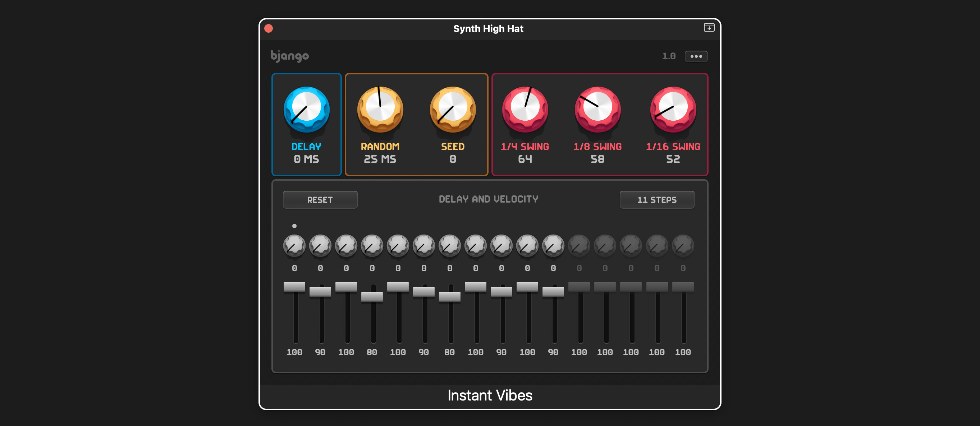The image size is (980, 426).
Task: Click step 6 delay knob
Action: pyautogui.click(x=423, y=245)
